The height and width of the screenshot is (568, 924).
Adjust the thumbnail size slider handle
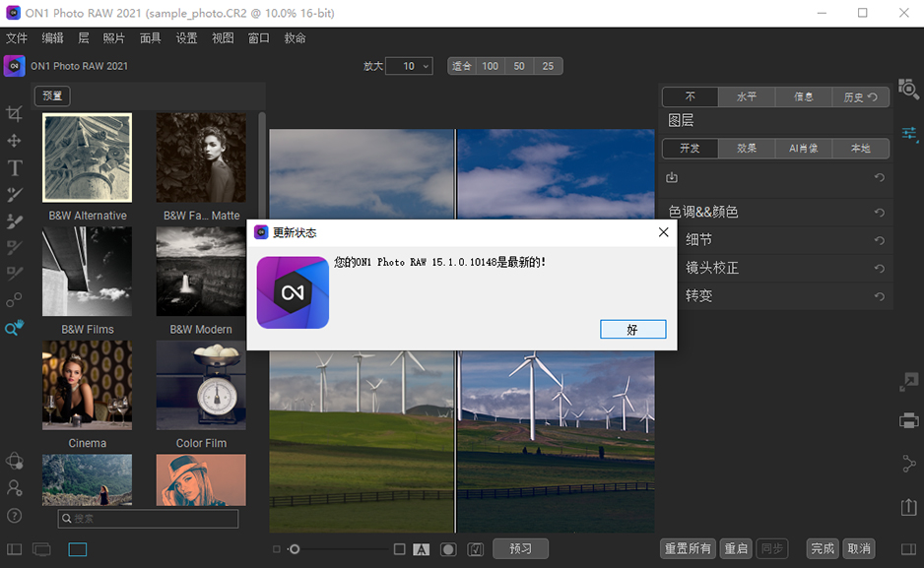295,549
